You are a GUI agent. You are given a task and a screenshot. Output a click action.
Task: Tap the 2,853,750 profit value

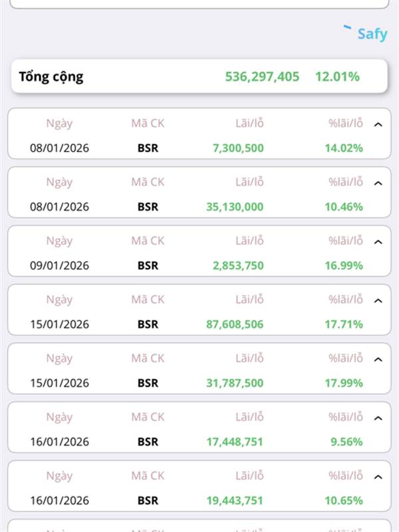(238, 265)
